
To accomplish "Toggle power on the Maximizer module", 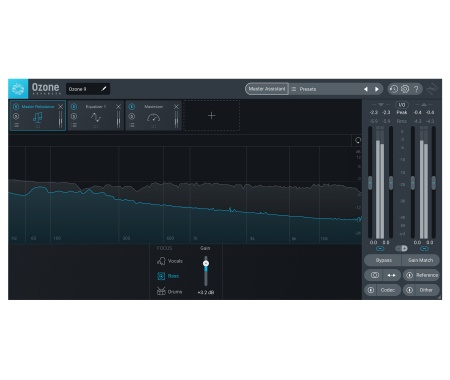I will click(132, 107).
